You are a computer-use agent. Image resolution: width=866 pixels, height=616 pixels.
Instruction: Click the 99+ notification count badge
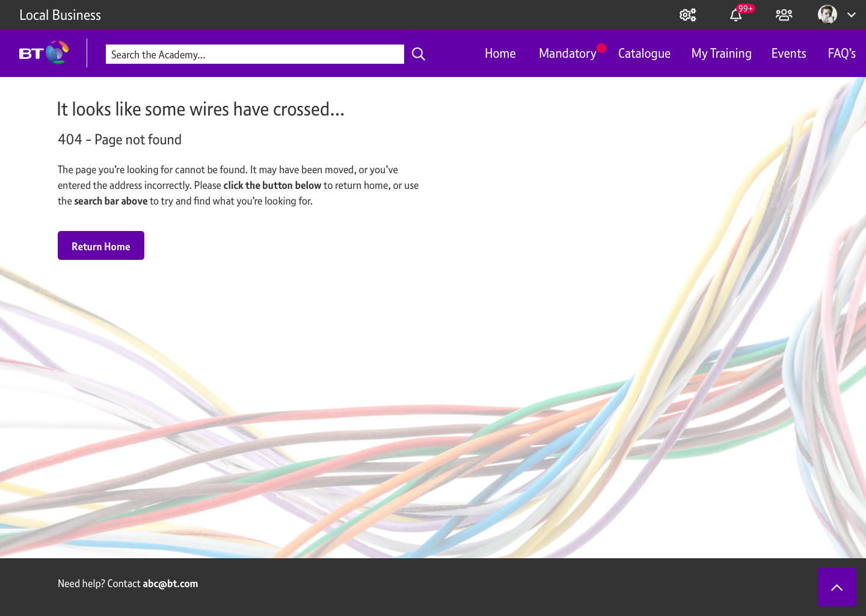(746, 8)
